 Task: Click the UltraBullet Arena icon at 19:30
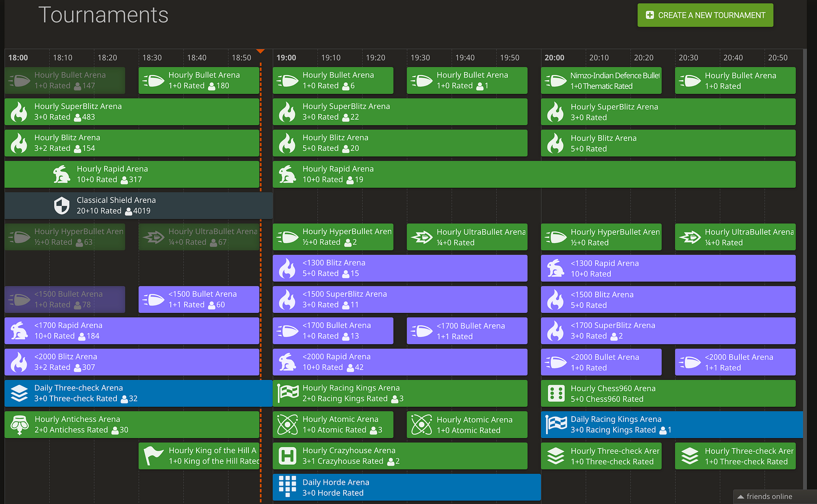(424, 237)
